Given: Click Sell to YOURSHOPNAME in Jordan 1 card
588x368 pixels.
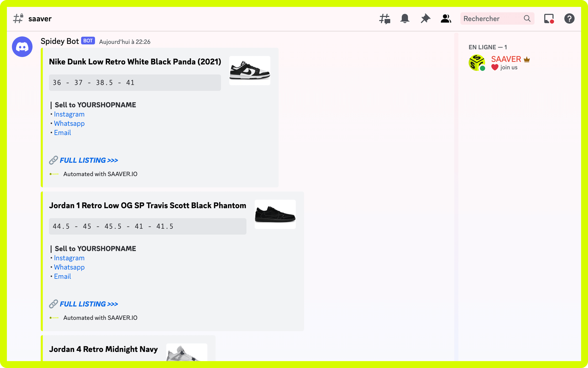Looking at the screenshot, I should [x=95, y=249].
